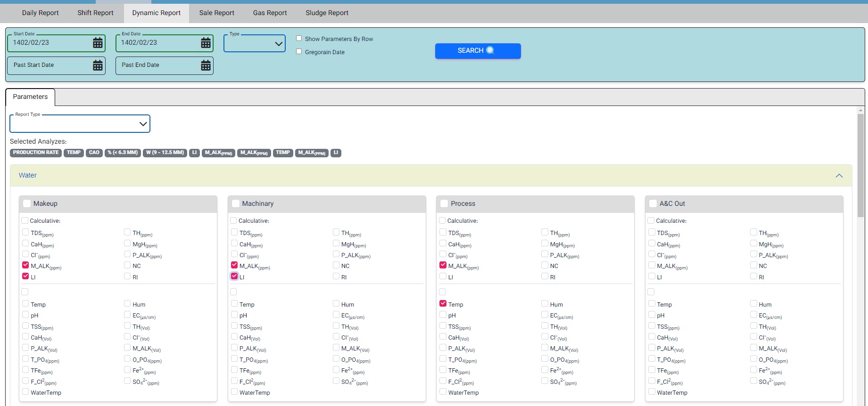Image resolution: width=868 pixels, height=406 pixels.
Task: Check RI in Process panel
Action: [x=545, y=276]
